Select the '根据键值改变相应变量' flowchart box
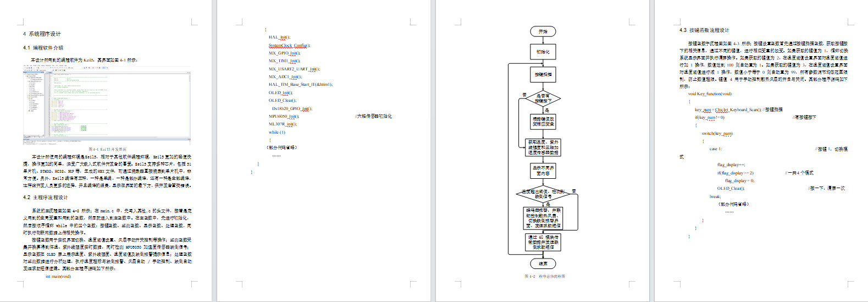This screenshot has width=868, height=302. point(543,122)
